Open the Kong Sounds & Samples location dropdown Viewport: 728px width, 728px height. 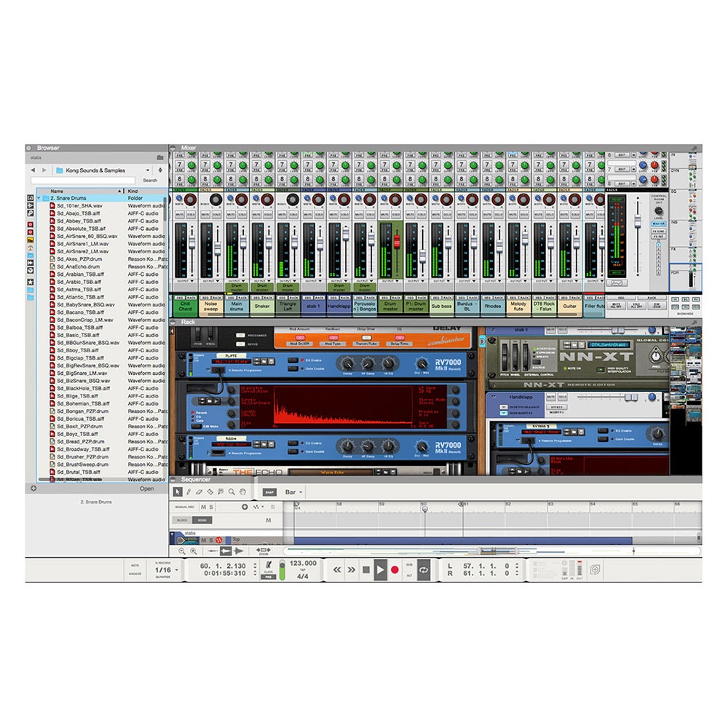pos(103,170)
